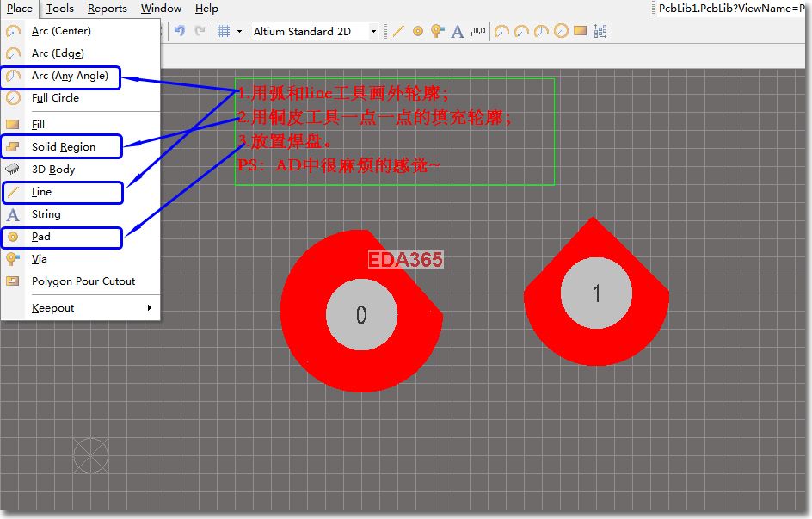Select the Full Circle toolbar icon
This screenshot has width=812, height=519.
(561, 32)
